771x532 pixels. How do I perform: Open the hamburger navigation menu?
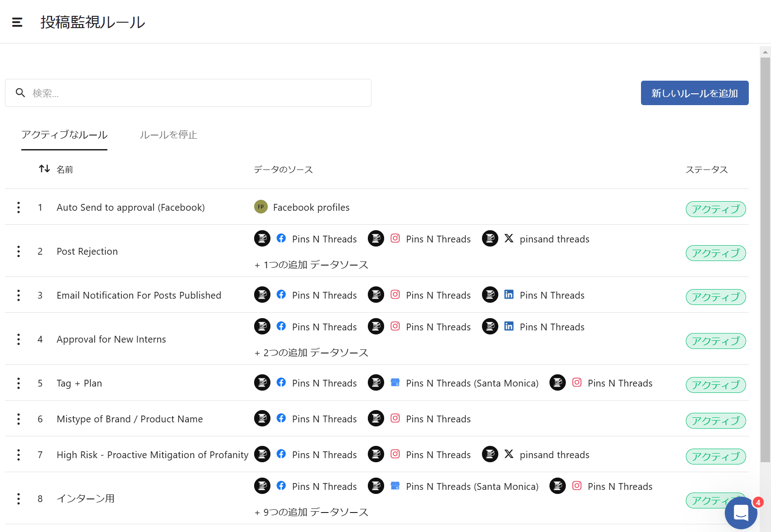(x=17, y=22)
